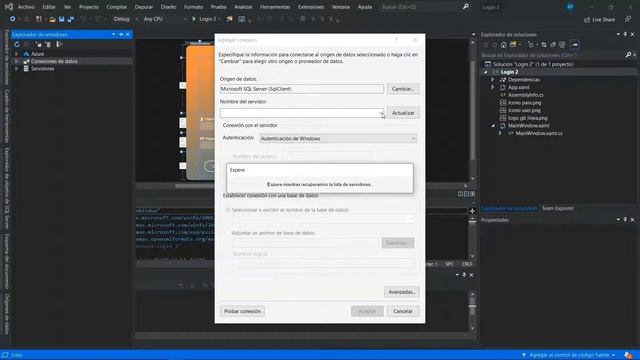
Task: Select the database name radio option
Action: 228,210
